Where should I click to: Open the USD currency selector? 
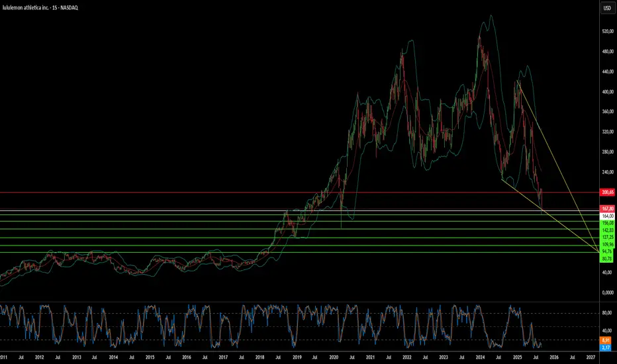(607, 8)
